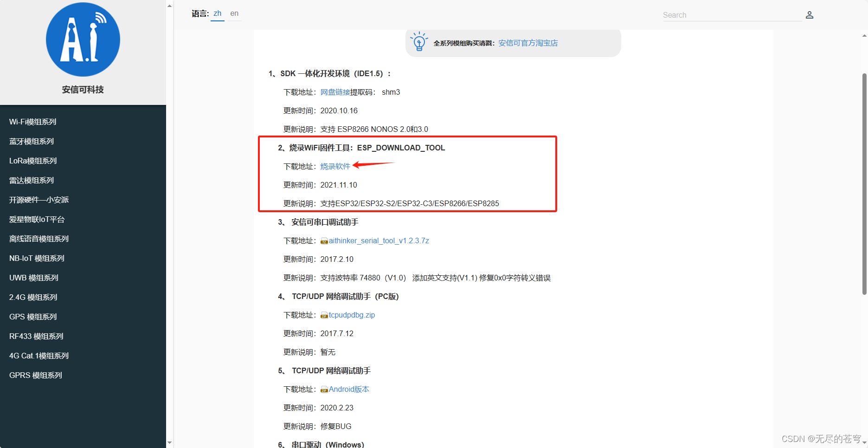Open RF433 模组系列 in the sidebar
Screen dimensions: 868x448
click(x=36, y=336)
